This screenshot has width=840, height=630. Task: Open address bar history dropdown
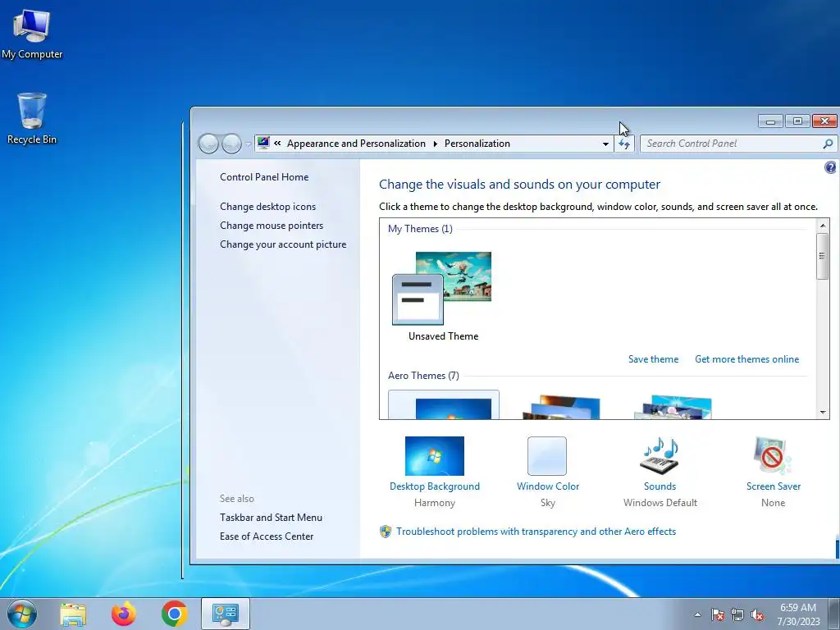(x=605, y=144)
